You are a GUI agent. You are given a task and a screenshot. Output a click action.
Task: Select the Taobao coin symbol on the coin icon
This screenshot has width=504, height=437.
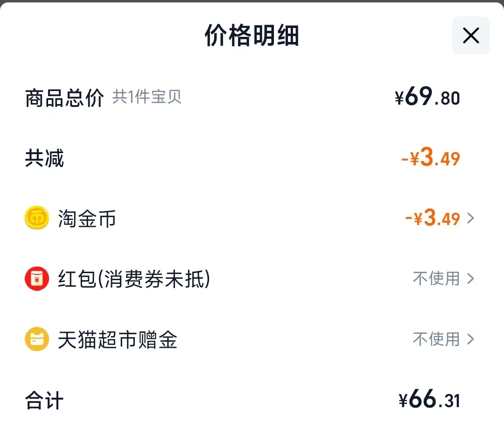click(x=36, y=218)
